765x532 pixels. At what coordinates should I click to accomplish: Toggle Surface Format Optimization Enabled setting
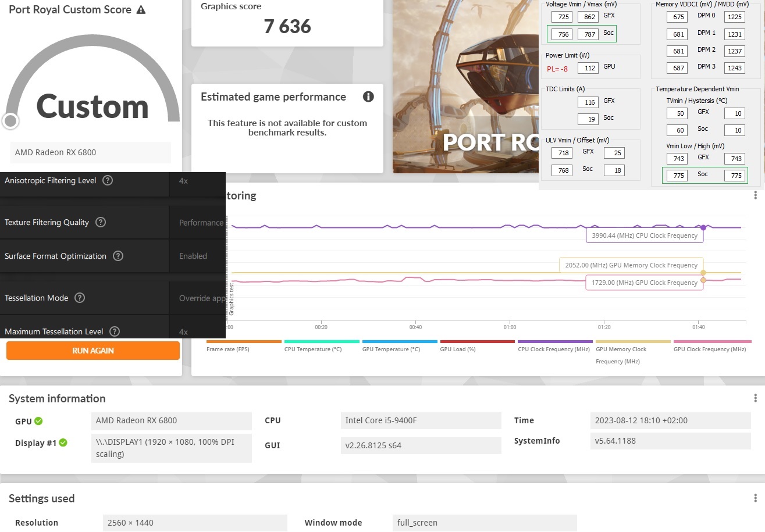click(198, 256)
